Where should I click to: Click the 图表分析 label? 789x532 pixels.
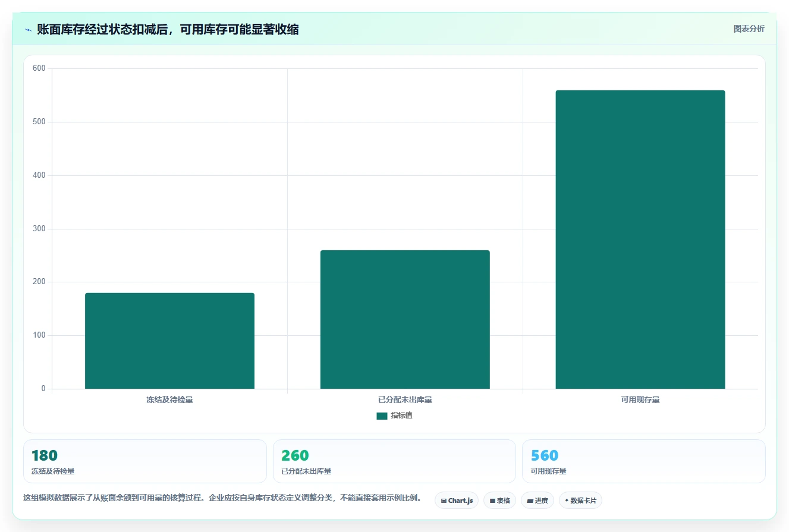pos(749,29)
